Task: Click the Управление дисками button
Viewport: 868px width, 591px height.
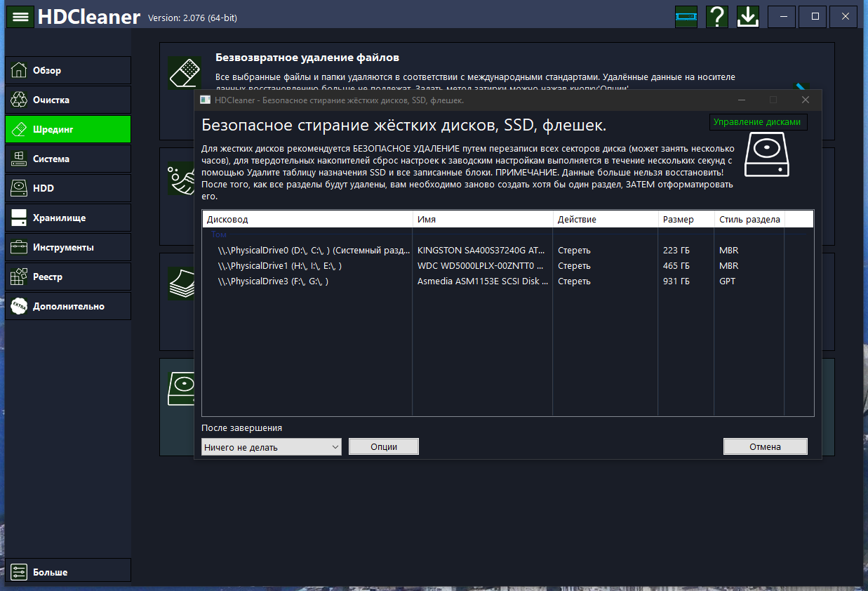Action: point(757,121)
